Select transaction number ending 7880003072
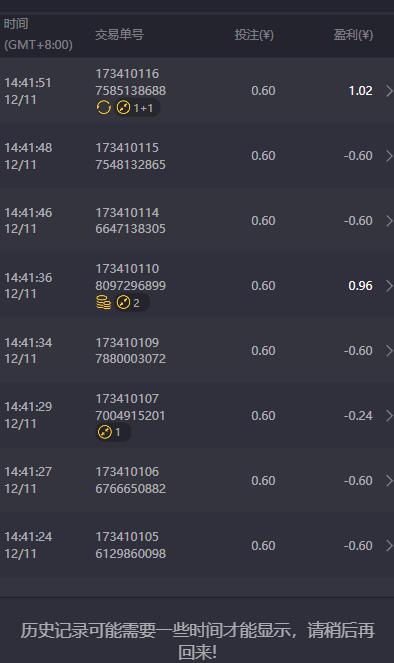Image resolution: width=394 pixels, height=663 pixels. tap(130, 351)
